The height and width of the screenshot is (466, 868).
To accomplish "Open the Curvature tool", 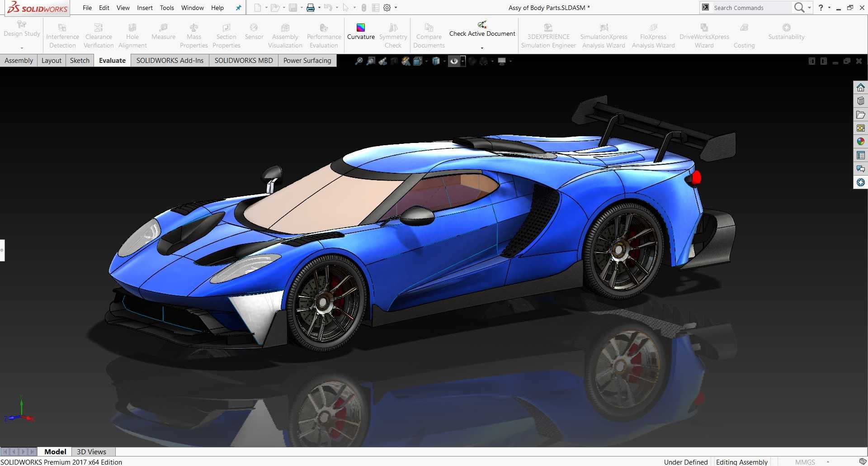I will pyautogui.click(x=361, y=32).
